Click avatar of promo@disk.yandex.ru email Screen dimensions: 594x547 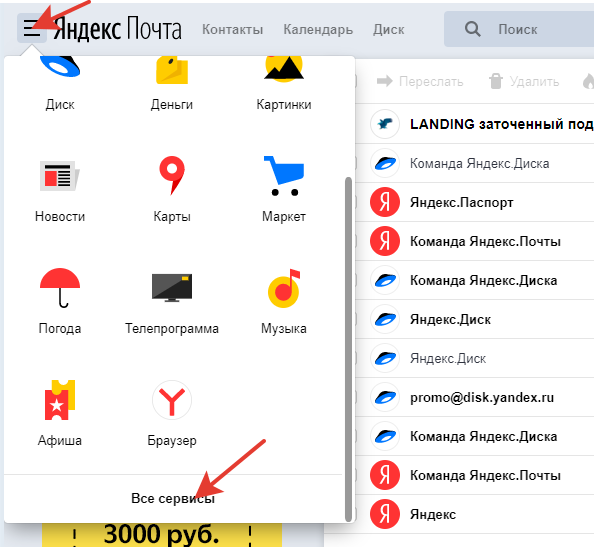tap(385, 397)
